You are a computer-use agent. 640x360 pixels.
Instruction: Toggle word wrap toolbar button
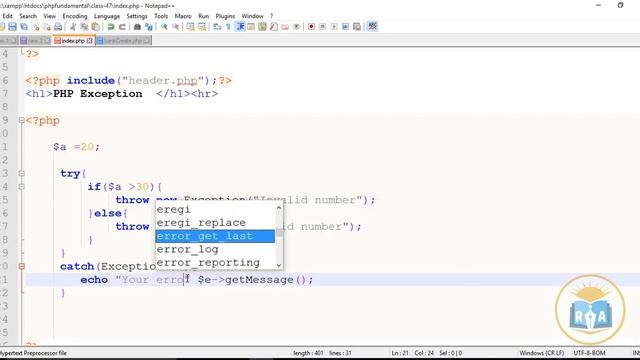click(x=217, y=27)
